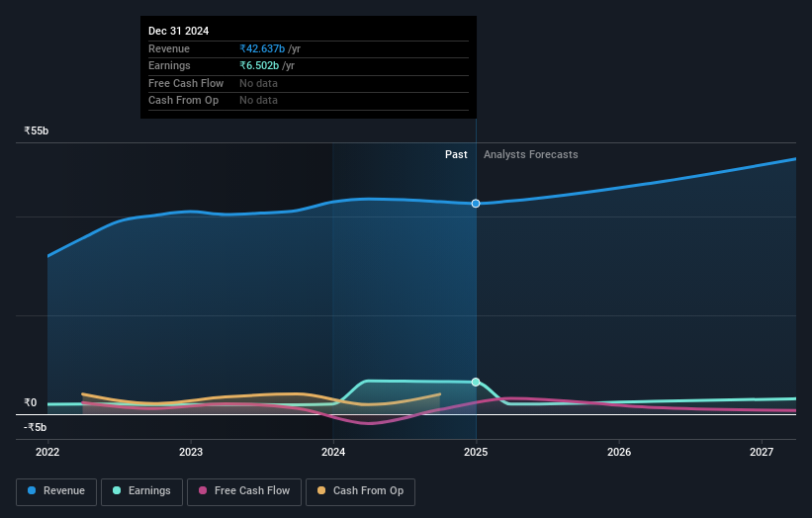Click the Dec 31 2024 tooltip date

179,31
